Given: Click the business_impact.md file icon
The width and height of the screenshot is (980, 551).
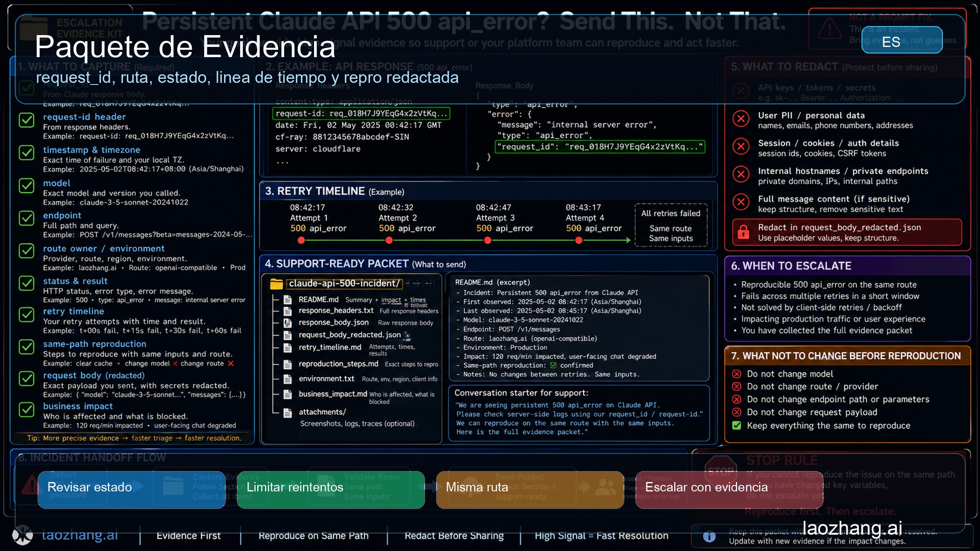Looking at the screenshot, I should [x=288, y=394].
